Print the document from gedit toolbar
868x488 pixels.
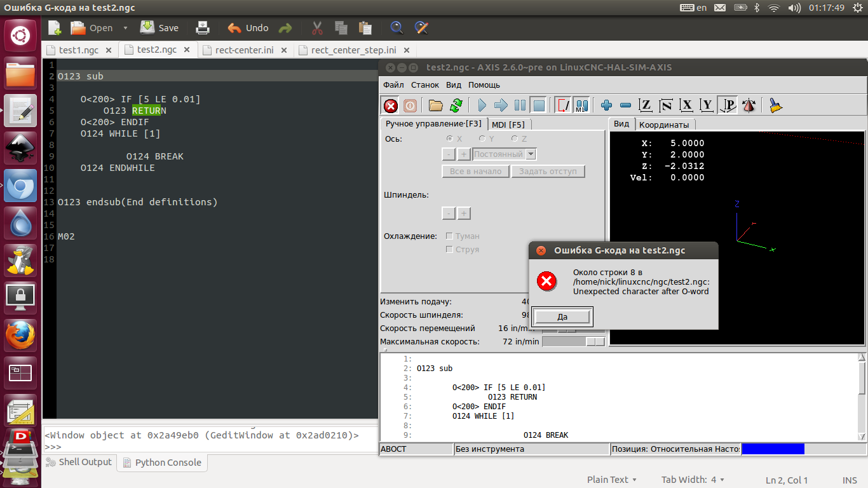pyautogui.click(x=202, y=28)
